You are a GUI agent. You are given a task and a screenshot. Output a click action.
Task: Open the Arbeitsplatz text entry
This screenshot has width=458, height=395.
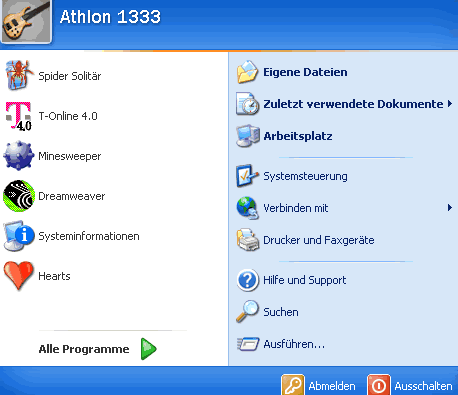point(298,136)
